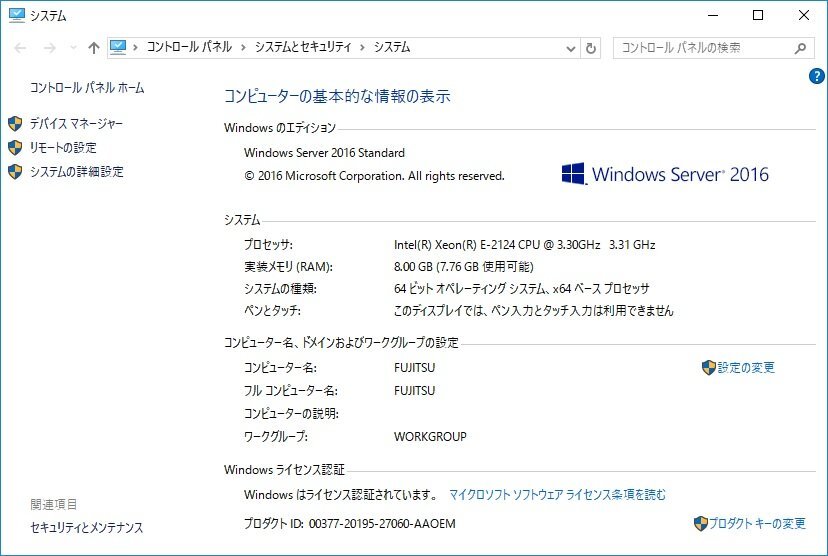Viewport: 828px width, 556px height.
Task: Expand the address bar history dropdown
Action: (x=570, y=48)
